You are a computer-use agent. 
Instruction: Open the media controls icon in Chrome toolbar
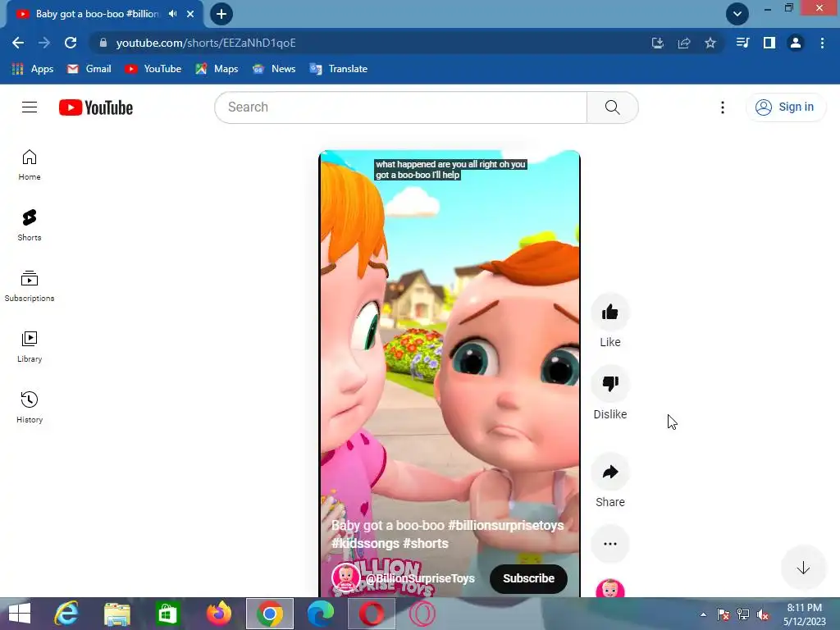[x=742, y=43]
